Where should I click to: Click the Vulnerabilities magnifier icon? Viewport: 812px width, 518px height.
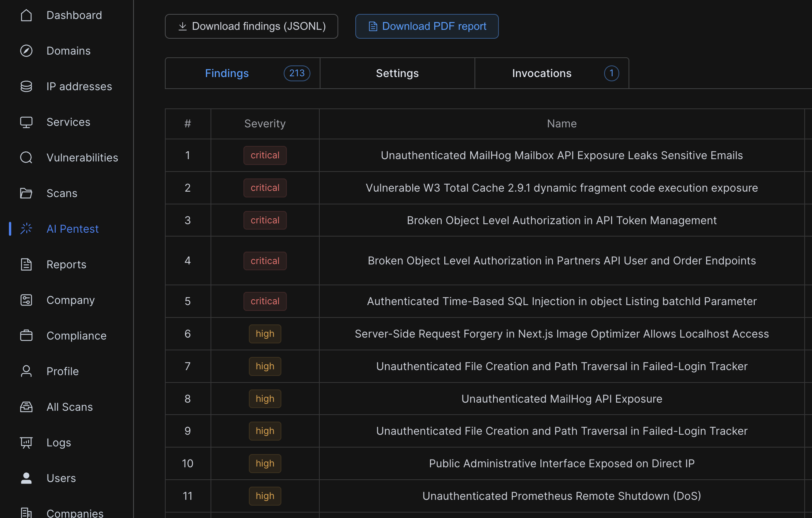click(26, 158)
